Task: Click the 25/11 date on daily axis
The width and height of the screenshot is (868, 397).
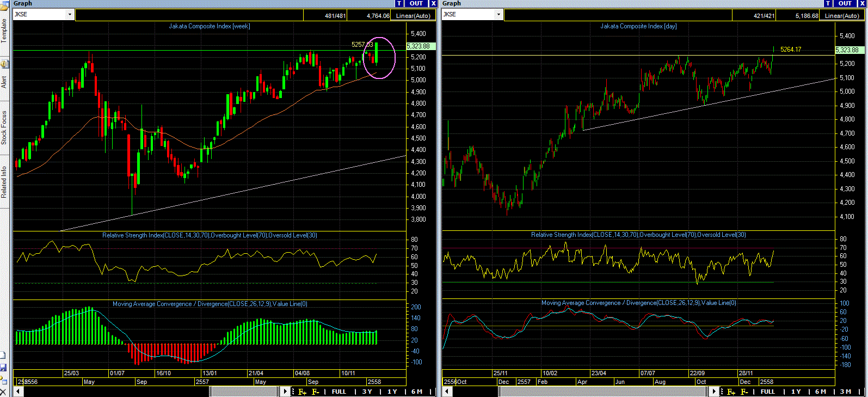Action: pos(501,374)
